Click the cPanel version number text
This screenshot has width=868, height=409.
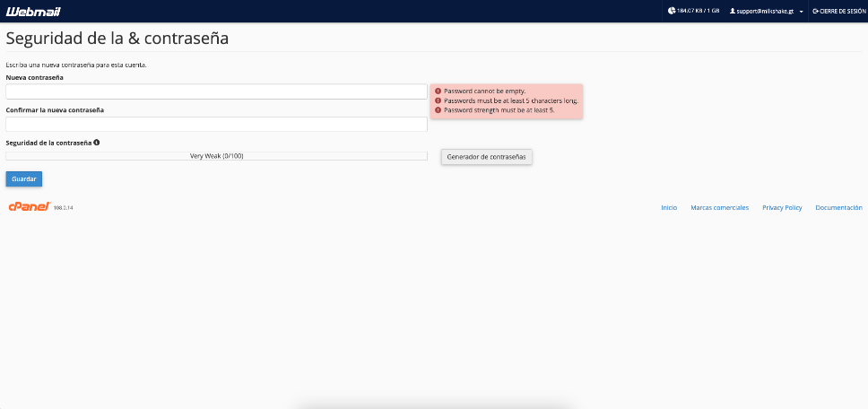coord(64,208)
